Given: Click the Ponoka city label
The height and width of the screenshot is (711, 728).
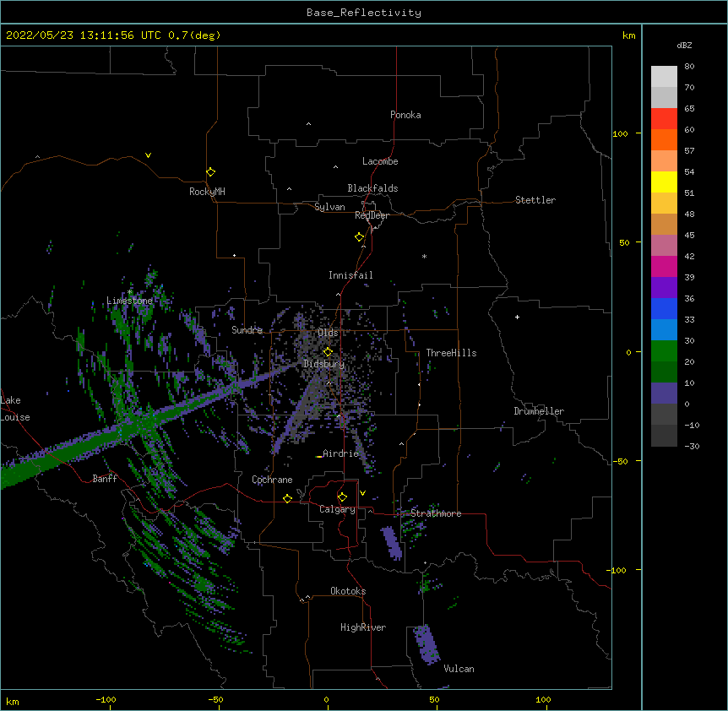Looking at the screenshot, I should (405, 115).
